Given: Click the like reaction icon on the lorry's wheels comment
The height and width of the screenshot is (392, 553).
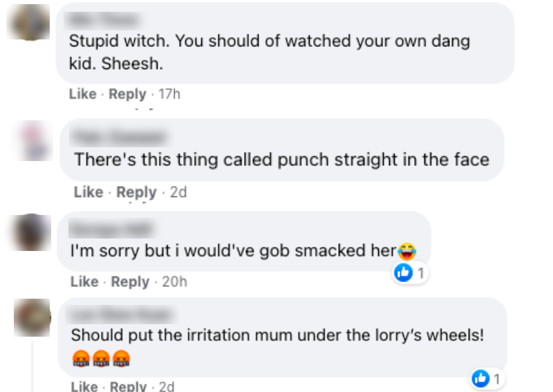Looking at the screenshot, I should 480,378.
